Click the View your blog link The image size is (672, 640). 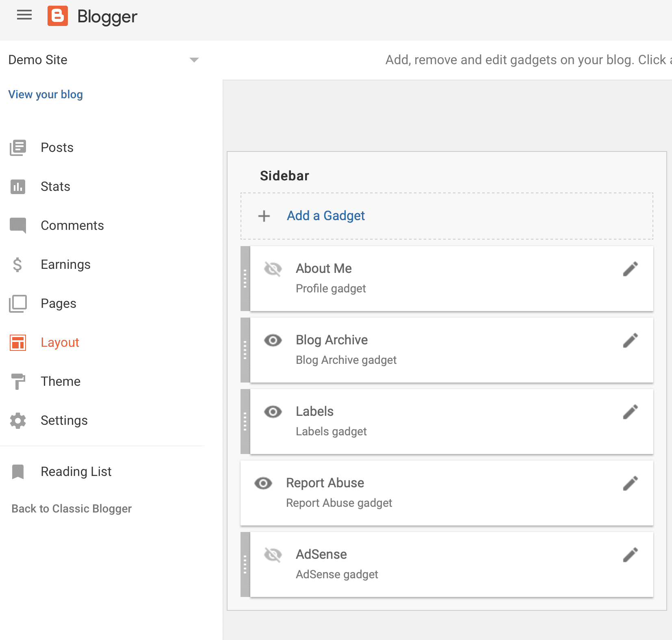point(45,94)
